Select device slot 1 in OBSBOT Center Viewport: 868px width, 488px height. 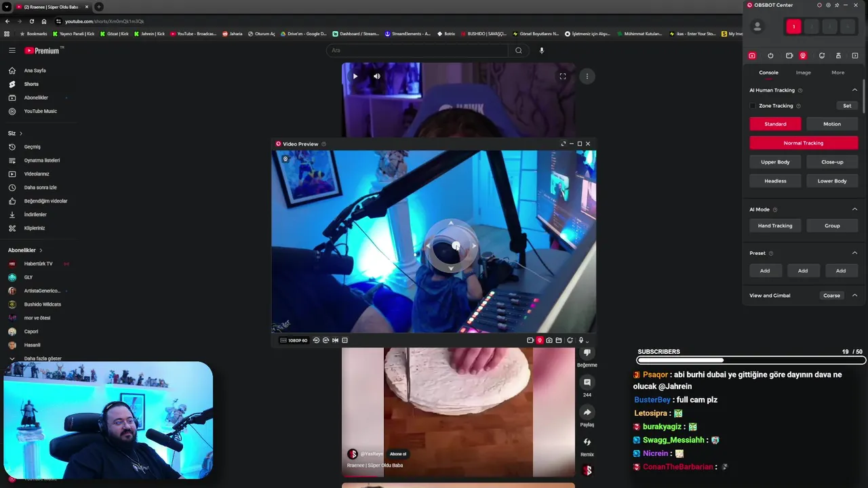pyautogui.click(x=793, y=26)
